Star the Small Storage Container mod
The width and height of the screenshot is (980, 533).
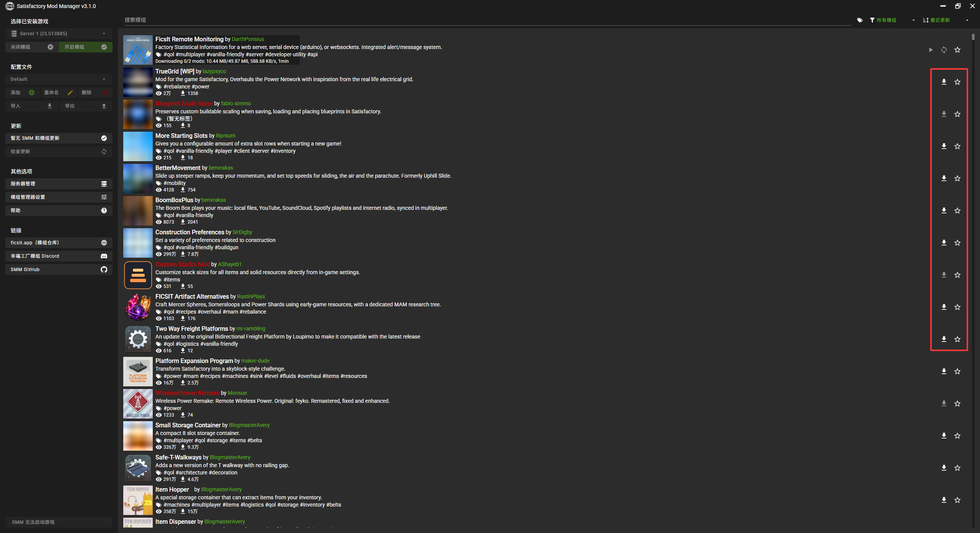957,436
